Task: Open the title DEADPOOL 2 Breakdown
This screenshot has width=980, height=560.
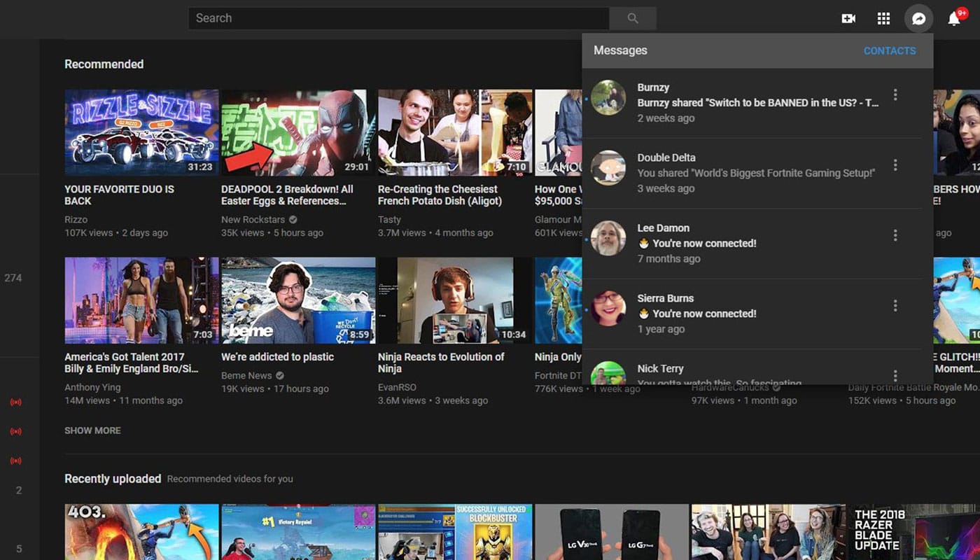Action: click(287, 195)
